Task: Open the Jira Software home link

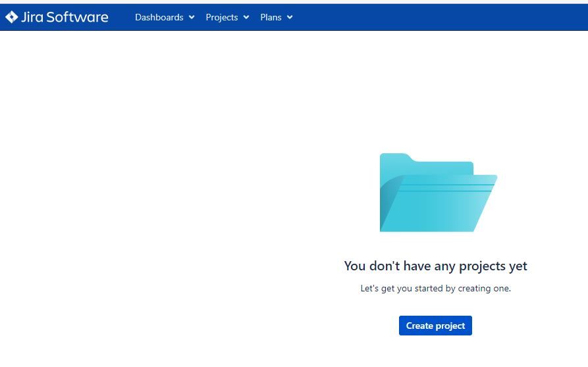Action: [x=57, y=17]
